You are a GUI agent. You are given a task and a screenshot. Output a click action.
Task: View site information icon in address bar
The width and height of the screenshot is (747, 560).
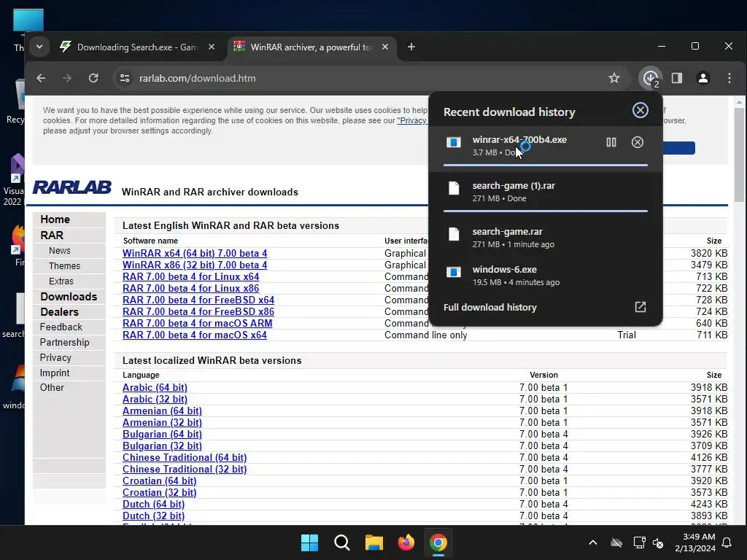point(125,78)
